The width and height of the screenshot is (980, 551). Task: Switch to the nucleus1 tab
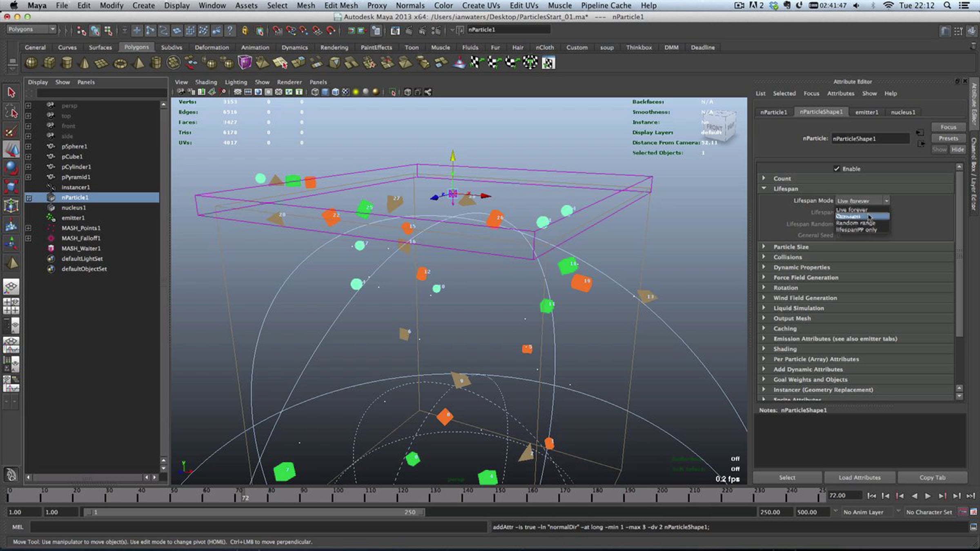[903, 112]
